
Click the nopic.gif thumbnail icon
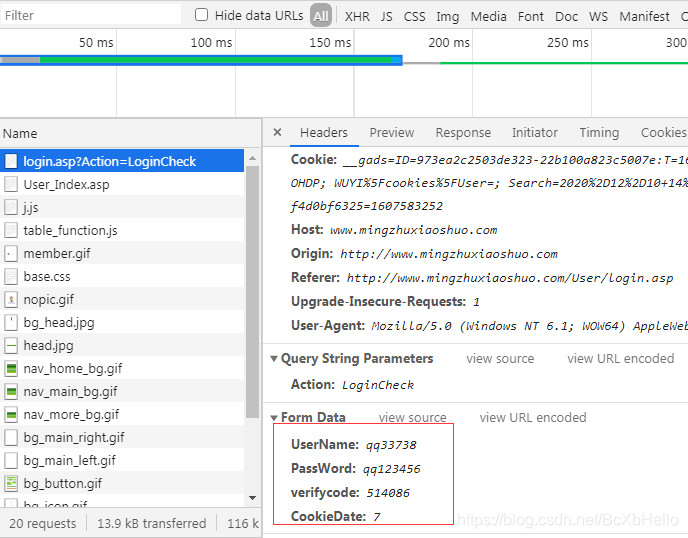tap(11, 300)
